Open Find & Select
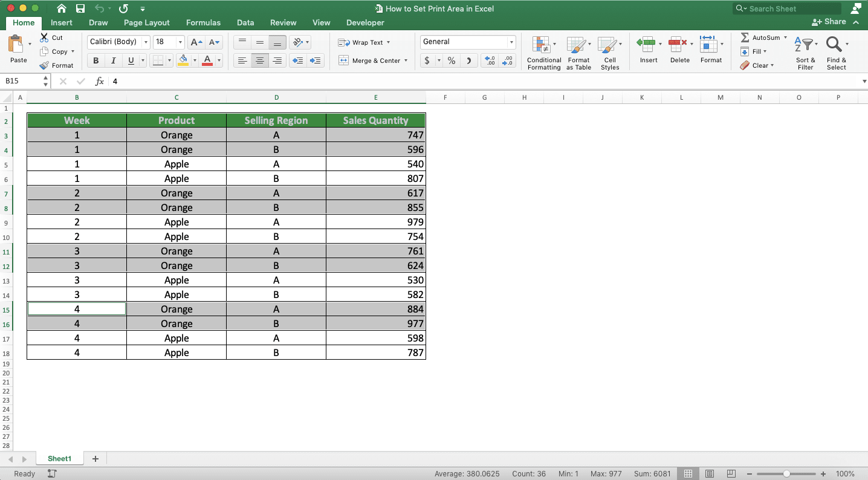The image size is (868, 480). (837, 53)
